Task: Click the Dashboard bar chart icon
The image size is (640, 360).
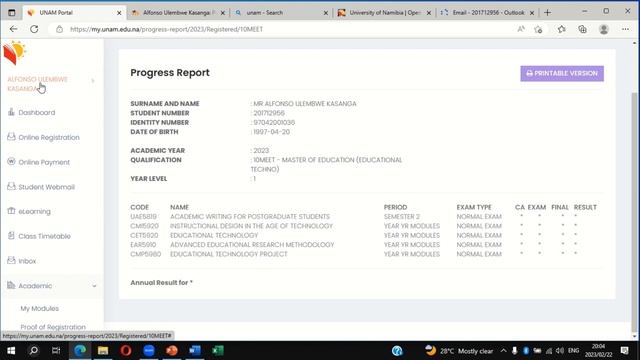Action: pyautogui.click(x=11, y=112)
